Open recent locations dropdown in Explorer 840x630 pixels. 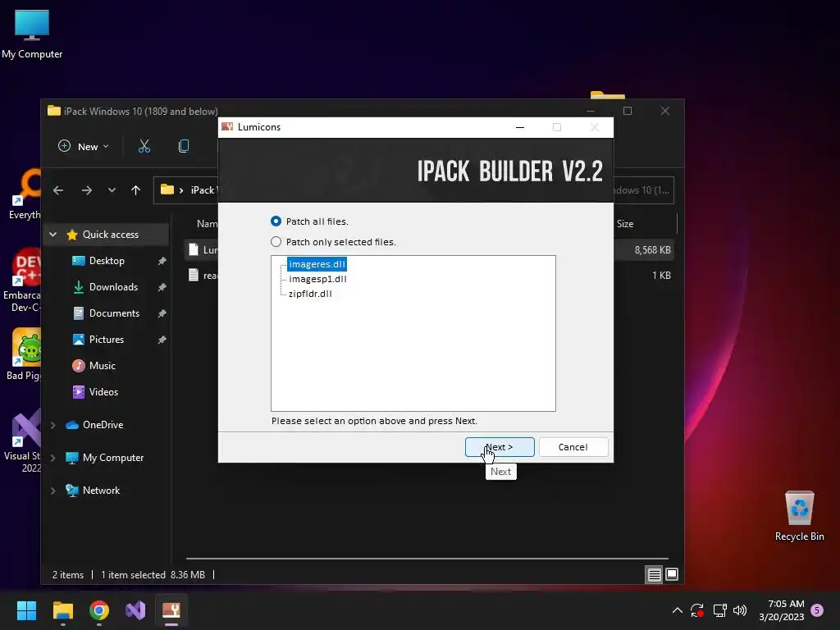pos(112,190)
